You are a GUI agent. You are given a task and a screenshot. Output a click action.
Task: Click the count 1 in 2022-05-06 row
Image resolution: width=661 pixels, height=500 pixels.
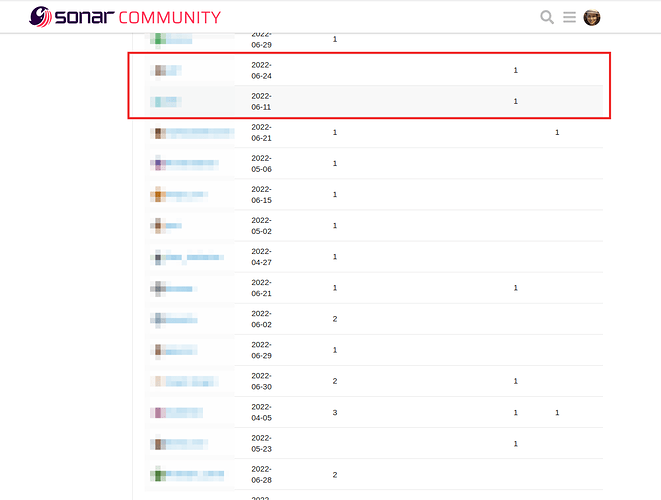335,164
